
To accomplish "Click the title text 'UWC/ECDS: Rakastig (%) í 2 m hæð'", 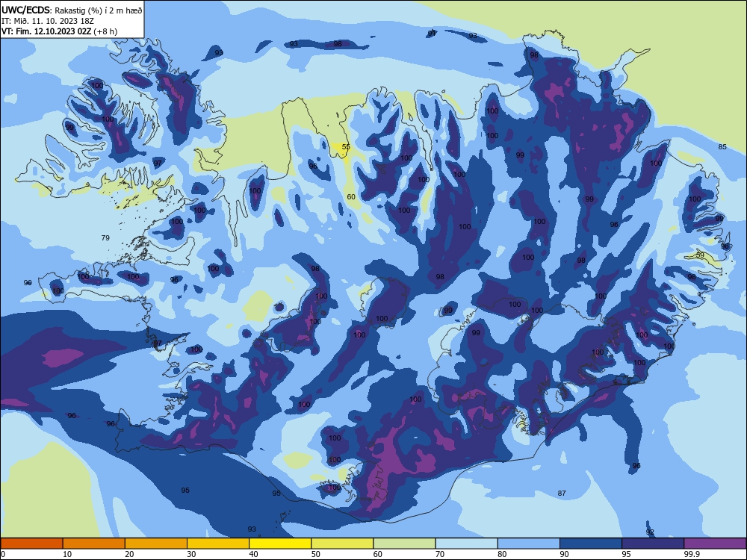I will point(72,10).
